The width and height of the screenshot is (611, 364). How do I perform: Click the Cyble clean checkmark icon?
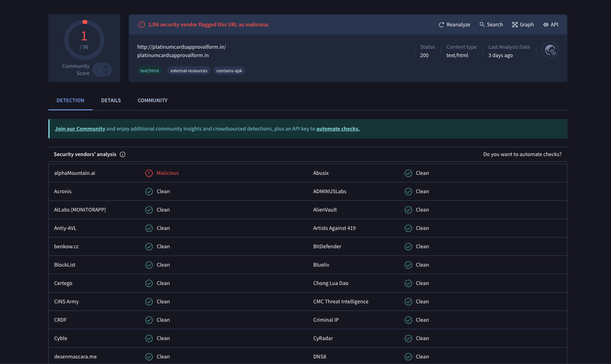149,338
